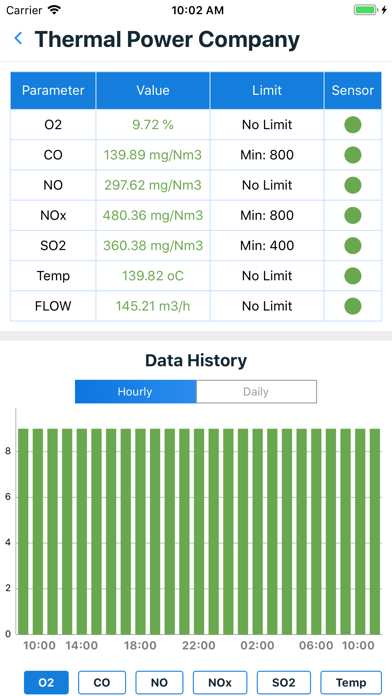The height and width of the screenshot is (696, 392).
Task: Switch data history to Daily
Action: point(256,392)
